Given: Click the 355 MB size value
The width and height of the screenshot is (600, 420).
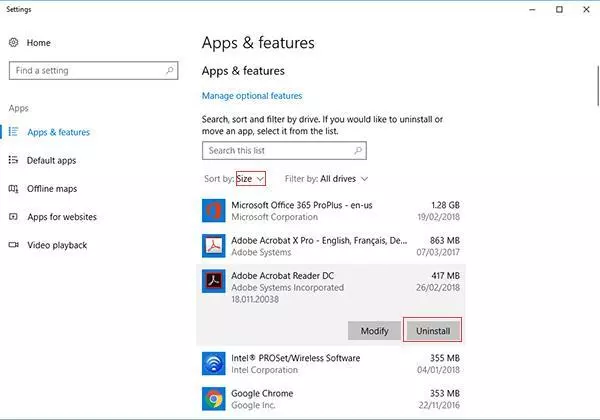Looking at the screenshot, I should point(445,358).
